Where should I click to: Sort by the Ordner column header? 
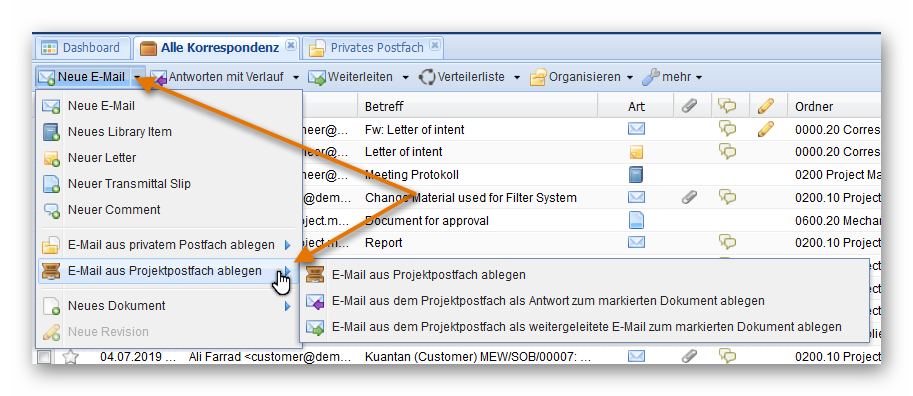coord(834,107)
